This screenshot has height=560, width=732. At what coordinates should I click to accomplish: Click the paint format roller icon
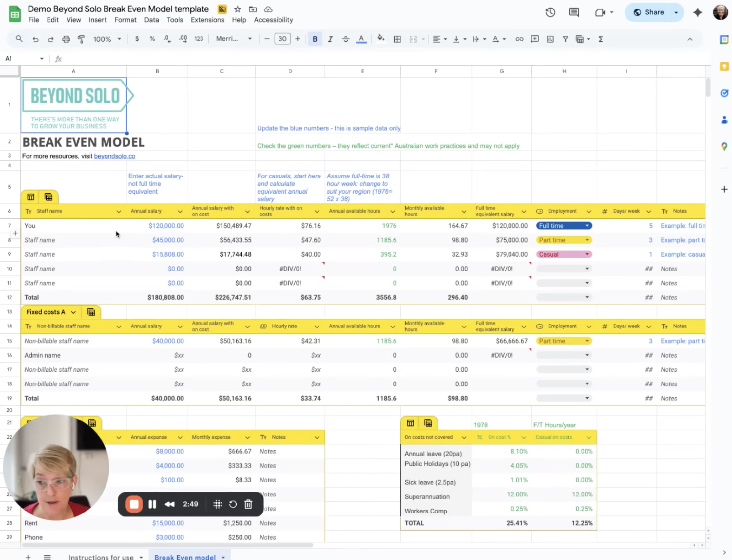[81, 39]
